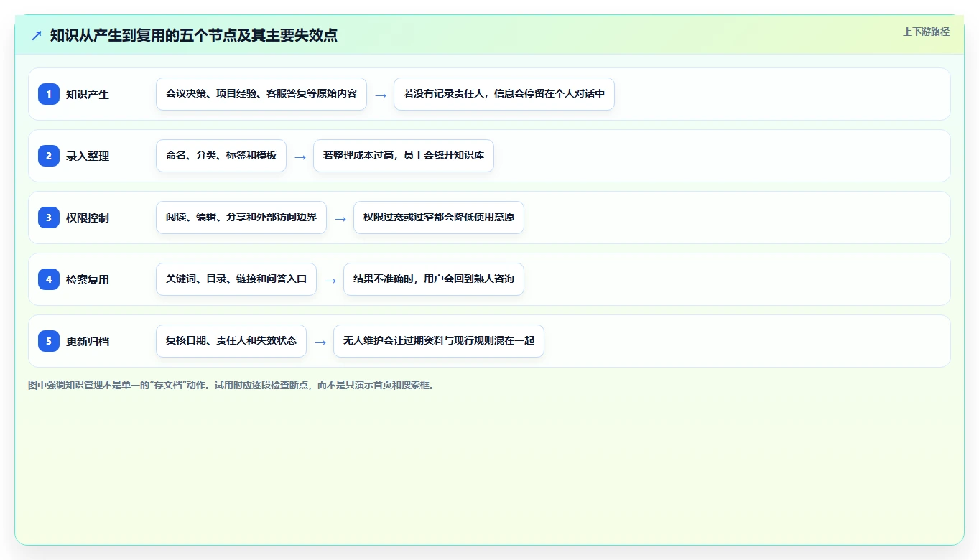Image resolution: width=979 pixels, height=560 pixels.
Task: Pick the 无人维护会让过期资料 failure box
Action: [439, 341]
